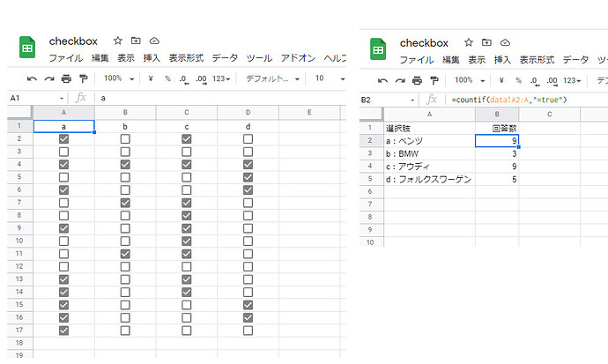Decrease decimal places in left window

coord(184,79)
